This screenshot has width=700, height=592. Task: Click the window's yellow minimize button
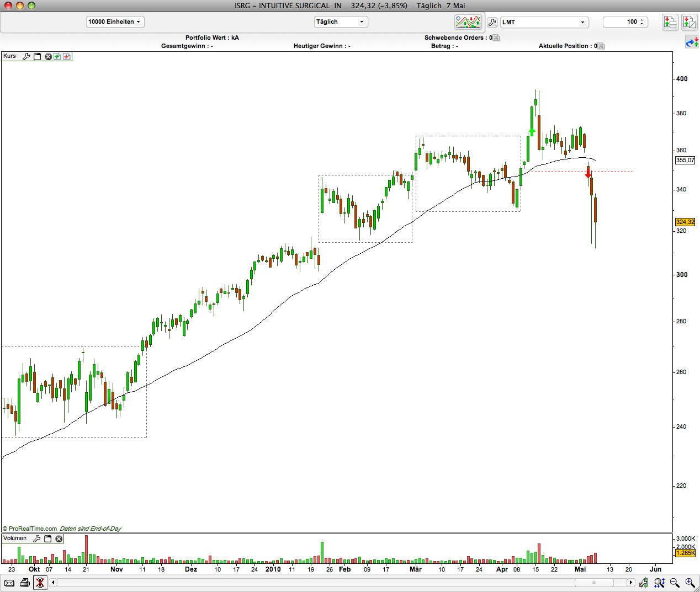[x=20, y=6]
